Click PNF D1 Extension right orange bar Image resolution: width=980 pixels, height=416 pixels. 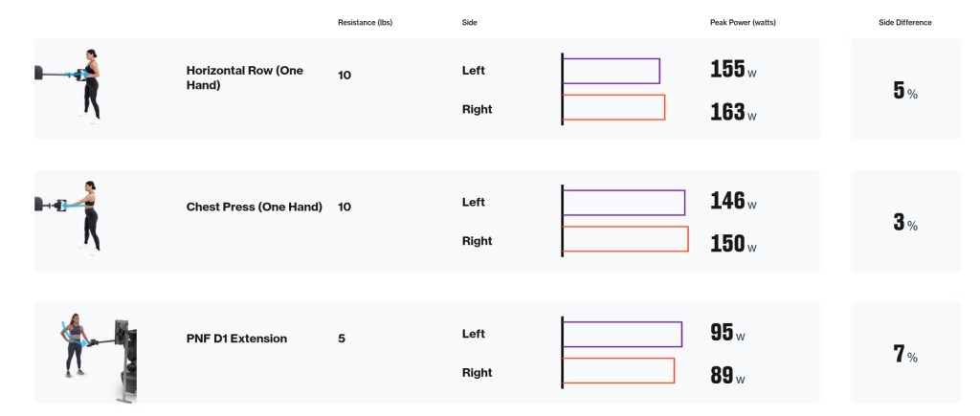pos(618,370)
